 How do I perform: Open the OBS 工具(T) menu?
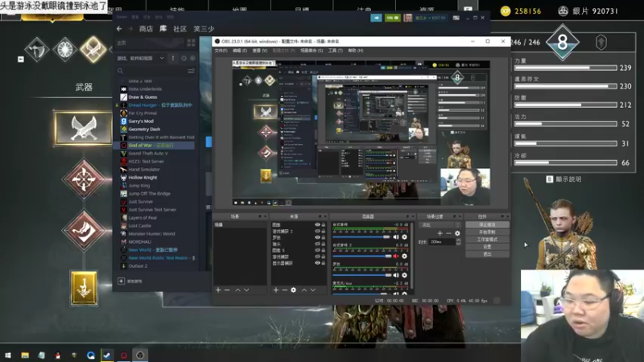coord(335,51)
